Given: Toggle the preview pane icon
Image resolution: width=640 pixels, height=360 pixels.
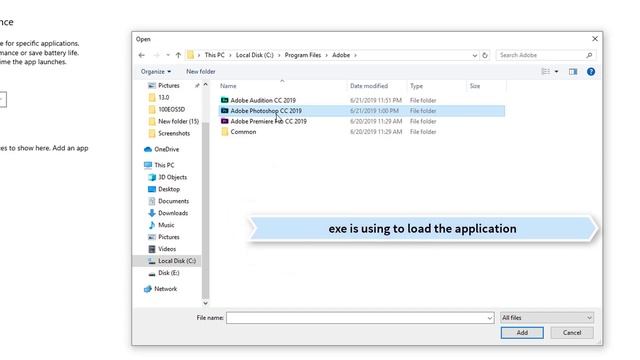Looking at the screenshot, I should [x=573, y=71].
